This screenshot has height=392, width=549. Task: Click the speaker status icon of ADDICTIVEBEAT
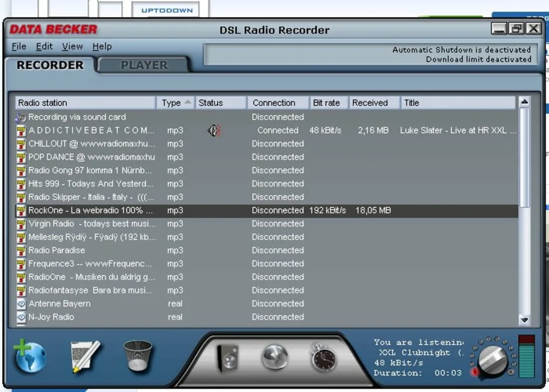pos(214,131)
